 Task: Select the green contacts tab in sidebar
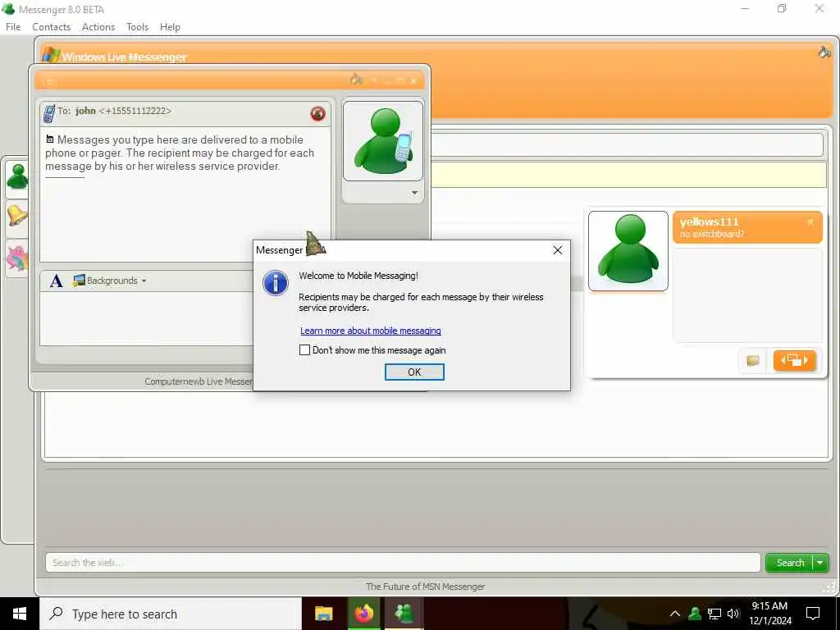coord(17,178)
